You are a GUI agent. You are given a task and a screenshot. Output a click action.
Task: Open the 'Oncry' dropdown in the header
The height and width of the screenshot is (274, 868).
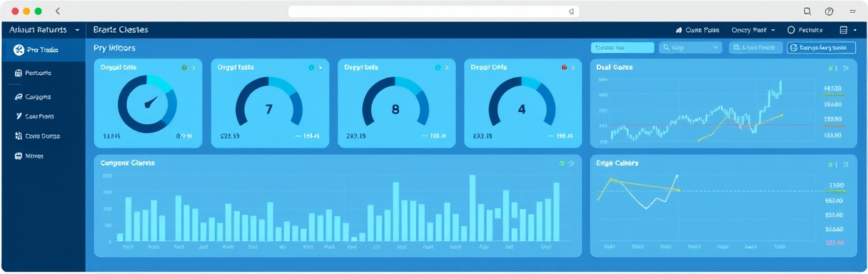click(753, 31)
